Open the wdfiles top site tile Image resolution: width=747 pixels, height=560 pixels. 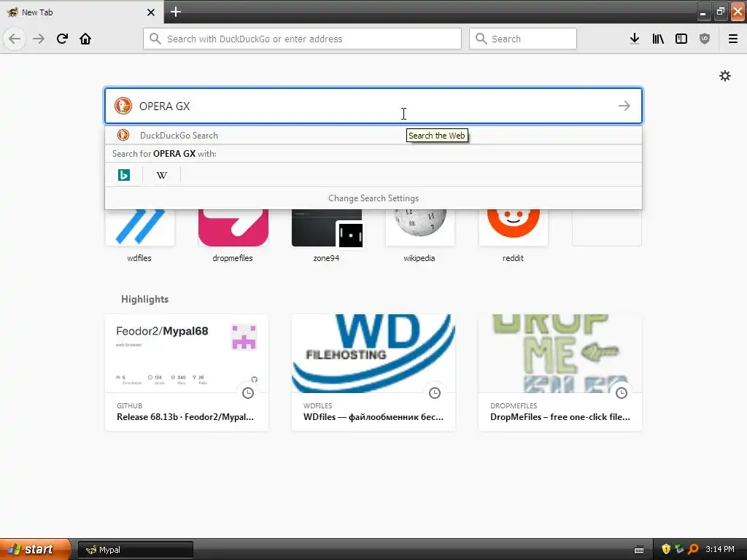(139, 236)
